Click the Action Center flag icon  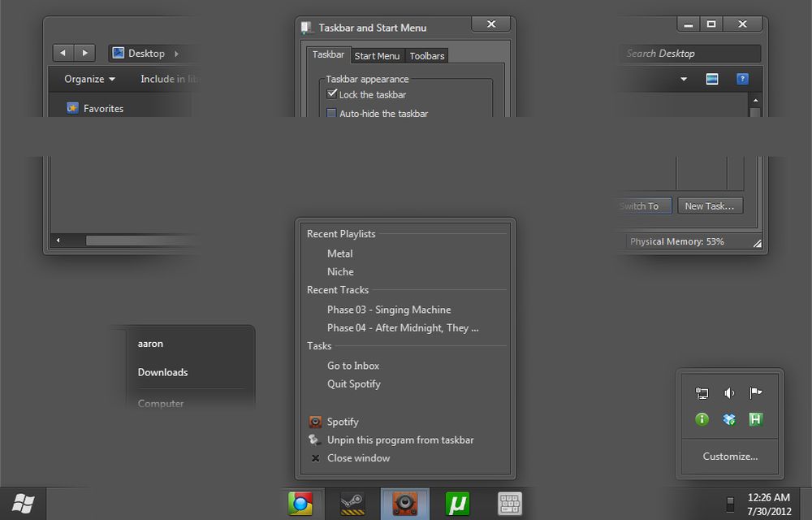pyautogui.click(x=755, y=393)
